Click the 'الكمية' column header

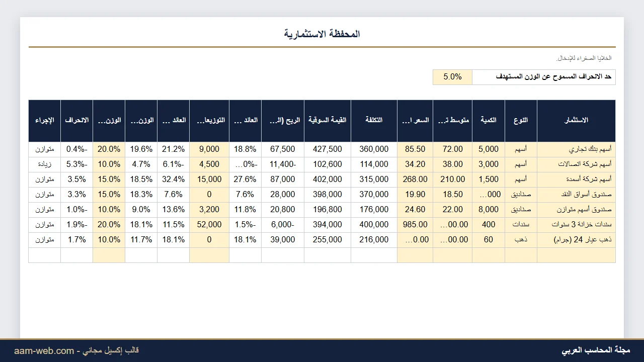(x=489, y=121)
